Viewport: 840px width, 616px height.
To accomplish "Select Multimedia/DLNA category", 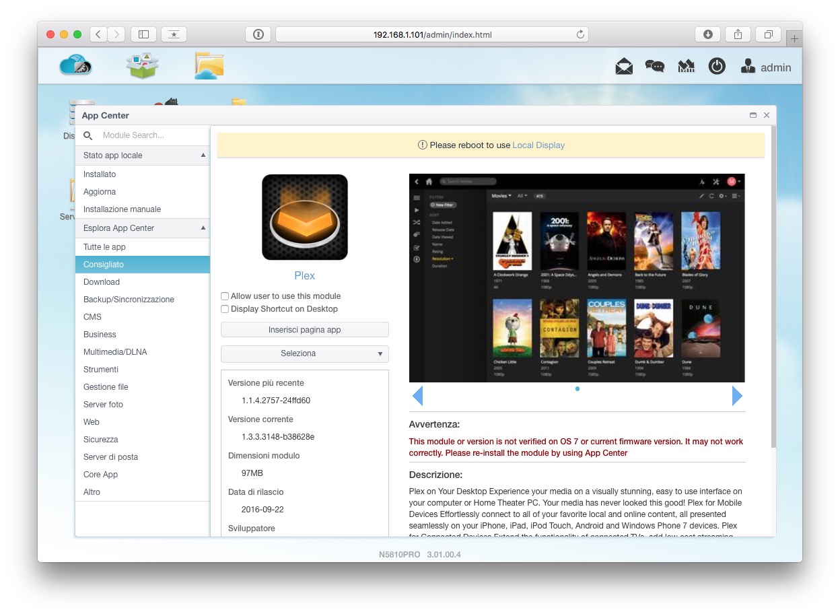I will [143, 352].
